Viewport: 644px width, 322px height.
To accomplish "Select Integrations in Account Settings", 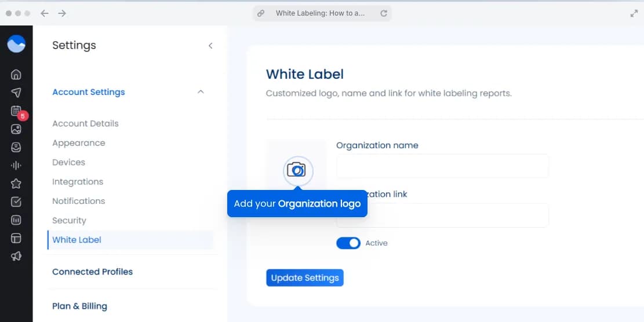I will (x=78, y=182).
